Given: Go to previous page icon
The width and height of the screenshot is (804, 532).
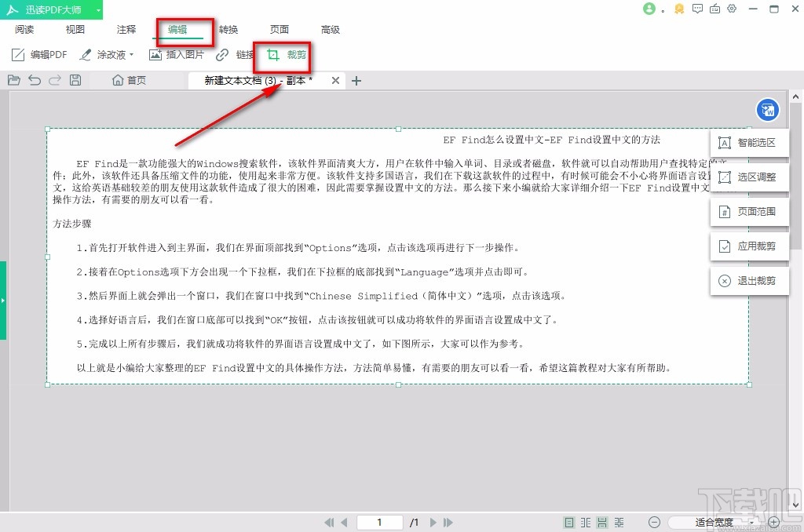Looking at the screenshot, I should point(344,523).
